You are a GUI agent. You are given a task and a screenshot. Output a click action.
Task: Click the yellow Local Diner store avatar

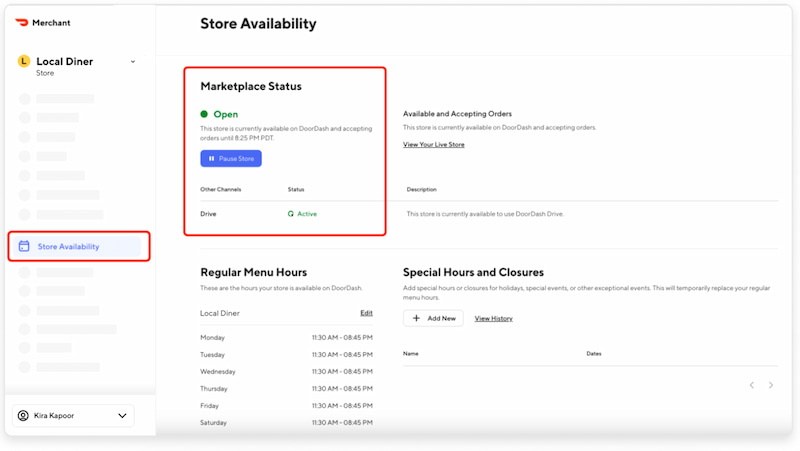(x=24, y=62)
